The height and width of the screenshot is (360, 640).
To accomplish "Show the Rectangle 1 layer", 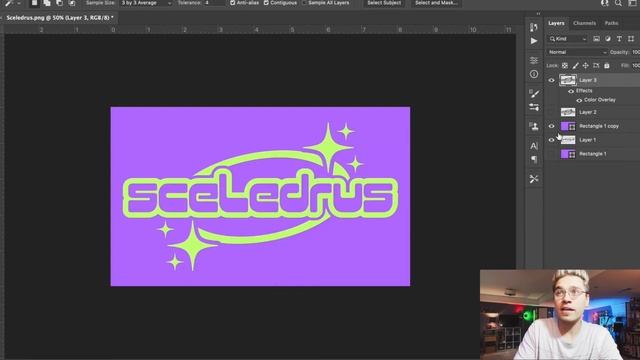I will (551, 154).
